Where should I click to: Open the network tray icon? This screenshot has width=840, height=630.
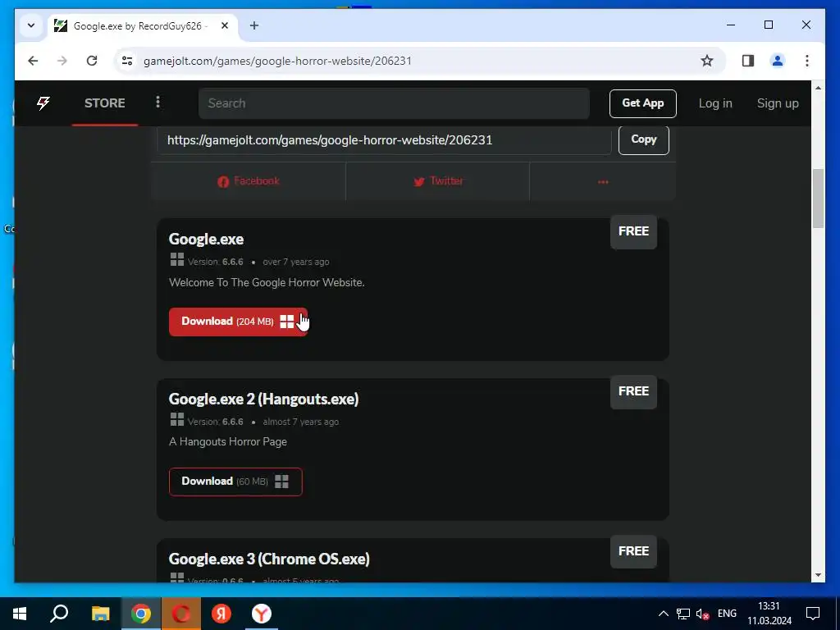point(683,614)
